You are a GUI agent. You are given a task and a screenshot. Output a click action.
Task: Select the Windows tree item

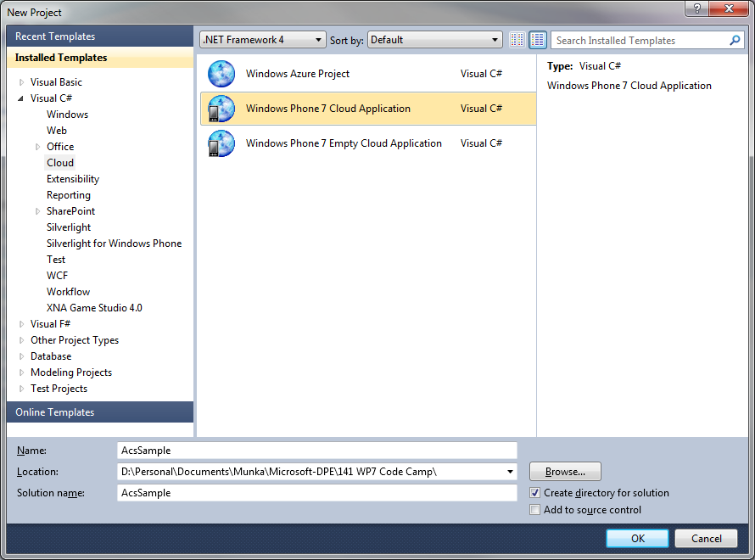pyautogui.click(x=67, y=115)
